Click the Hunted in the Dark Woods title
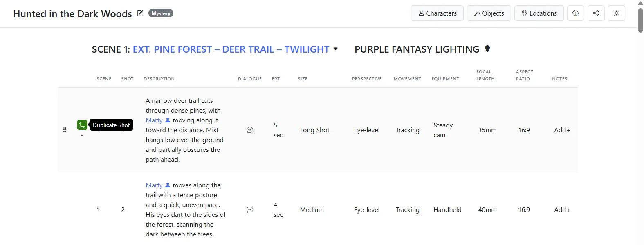This screenshot has height=245, width=644. pyautogui.click(x=72, y=13)
